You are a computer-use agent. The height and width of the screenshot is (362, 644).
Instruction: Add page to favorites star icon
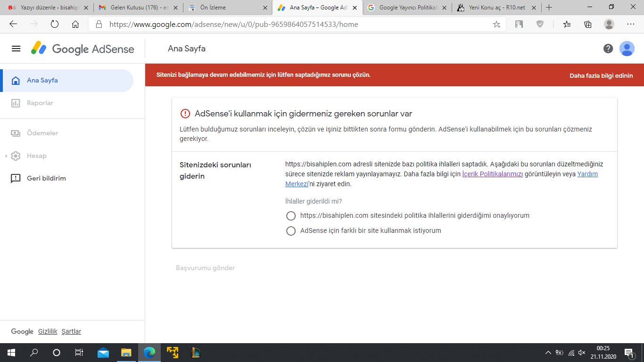click(496, 25)
